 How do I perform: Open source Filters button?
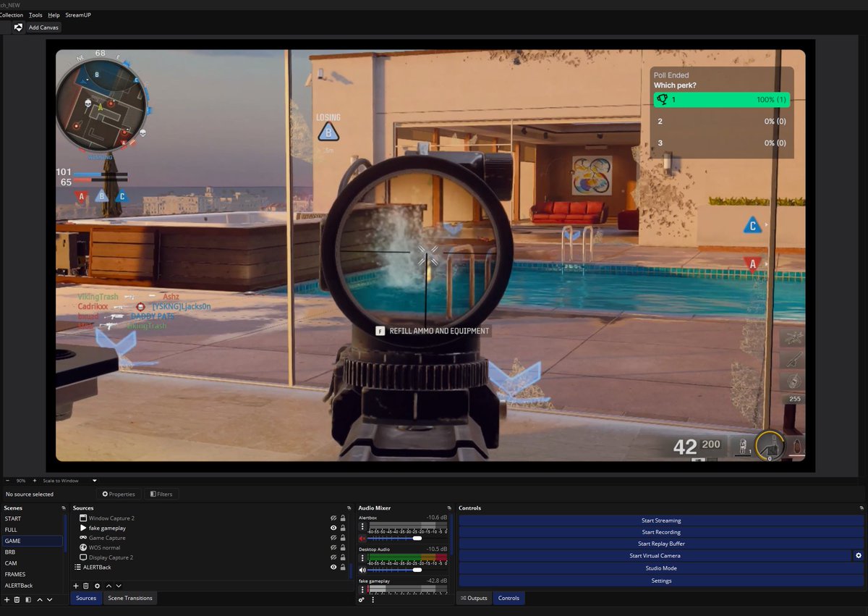point(161,494)
